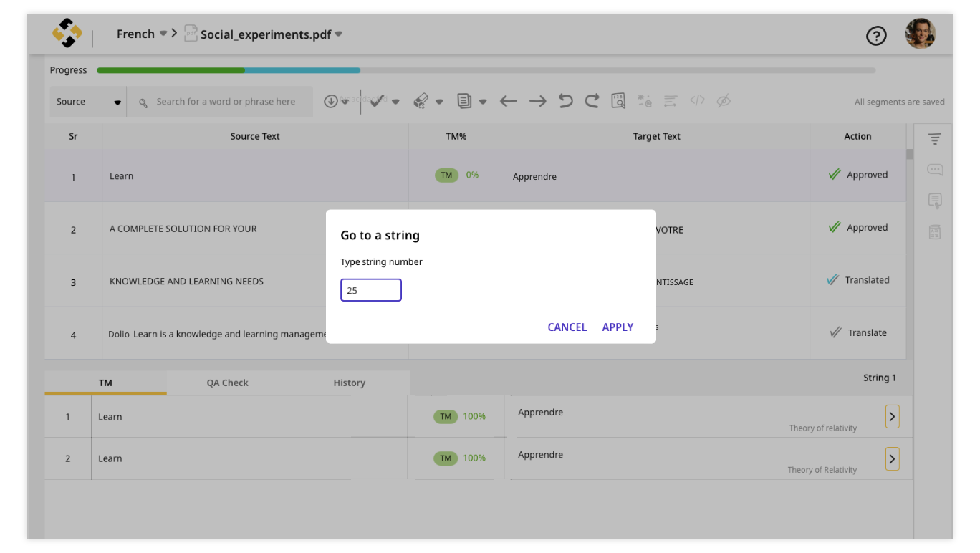
Task: Open dropdown arrow next to eraser icon
Action: coord(439,102)
